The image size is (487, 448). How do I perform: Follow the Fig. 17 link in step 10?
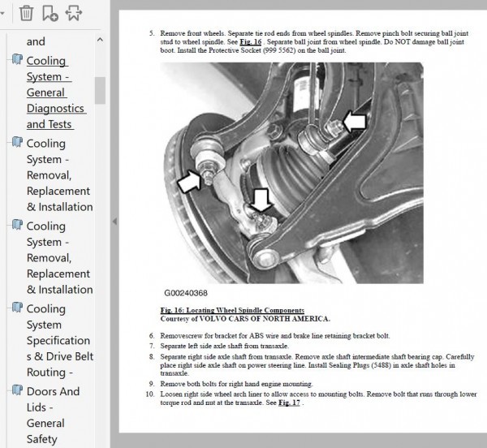click(x=289, y=403)
